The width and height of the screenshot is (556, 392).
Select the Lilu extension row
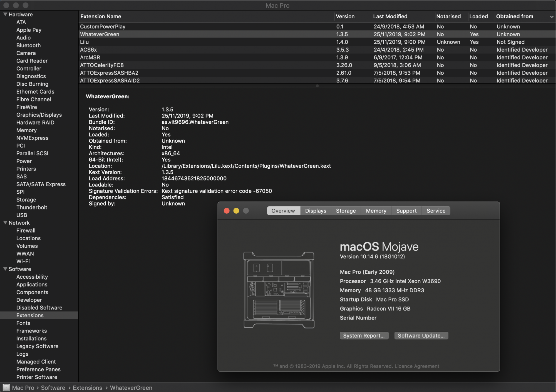pyautogui.click(x=317, y=42)
